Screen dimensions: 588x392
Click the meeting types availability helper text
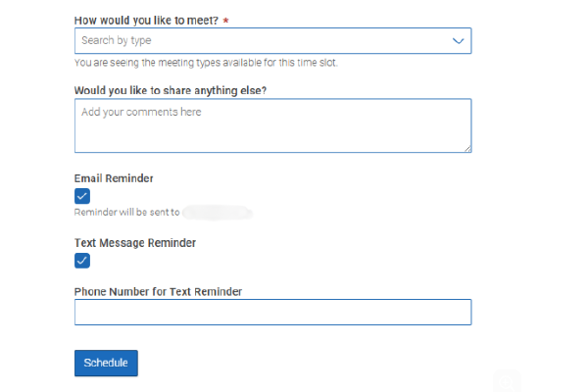(206, 63)
